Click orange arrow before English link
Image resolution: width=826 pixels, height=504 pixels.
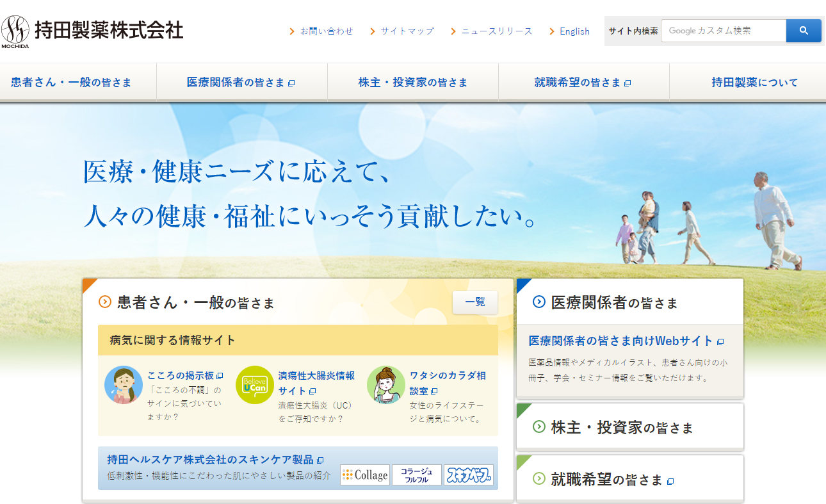click(x=552, y=31)
